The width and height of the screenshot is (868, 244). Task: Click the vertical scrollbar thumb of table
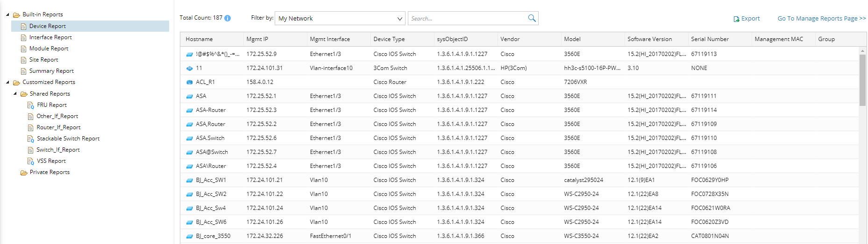pos(862,79)
